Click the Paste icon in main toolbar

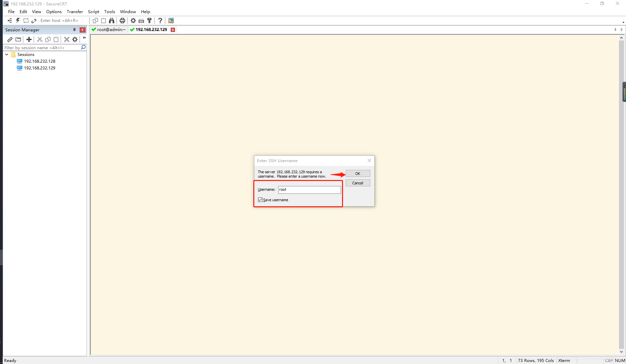tap(104, 21)
